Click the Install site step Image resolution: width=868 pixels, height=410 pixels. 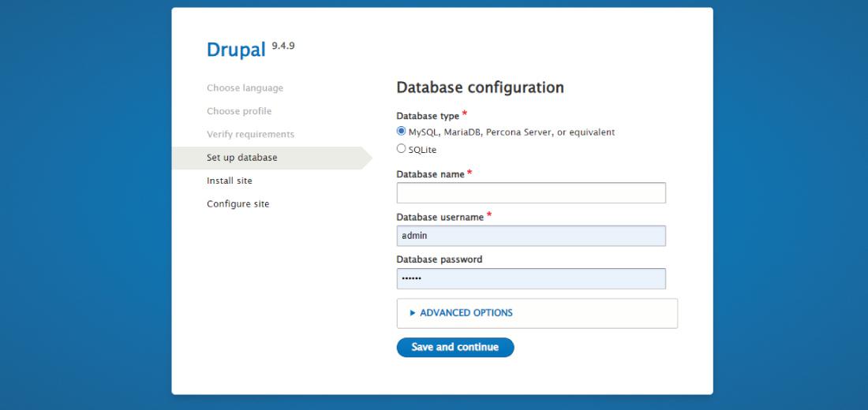[230, 181]
